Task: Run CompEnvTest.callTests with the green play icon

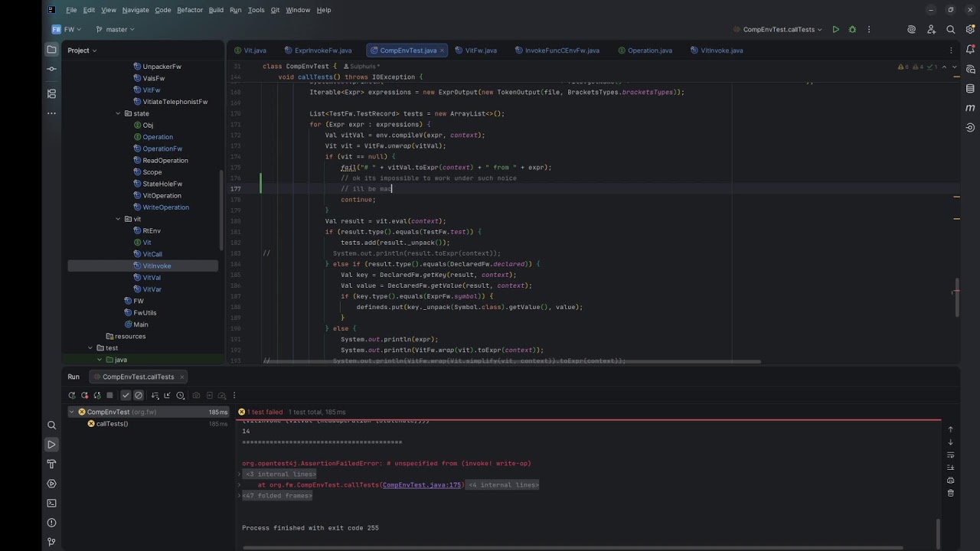Action: point(835,30)
